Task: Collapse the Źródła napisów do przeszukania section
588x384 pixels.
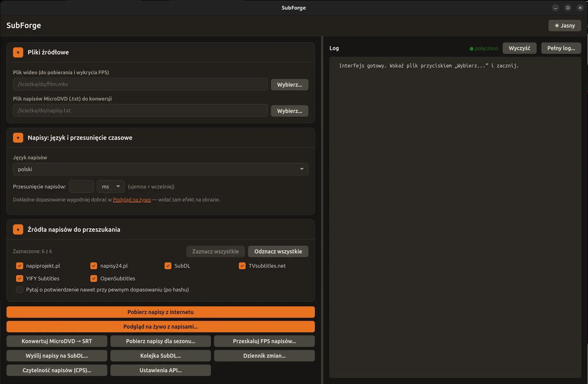Action: click(x=18, y=229)
